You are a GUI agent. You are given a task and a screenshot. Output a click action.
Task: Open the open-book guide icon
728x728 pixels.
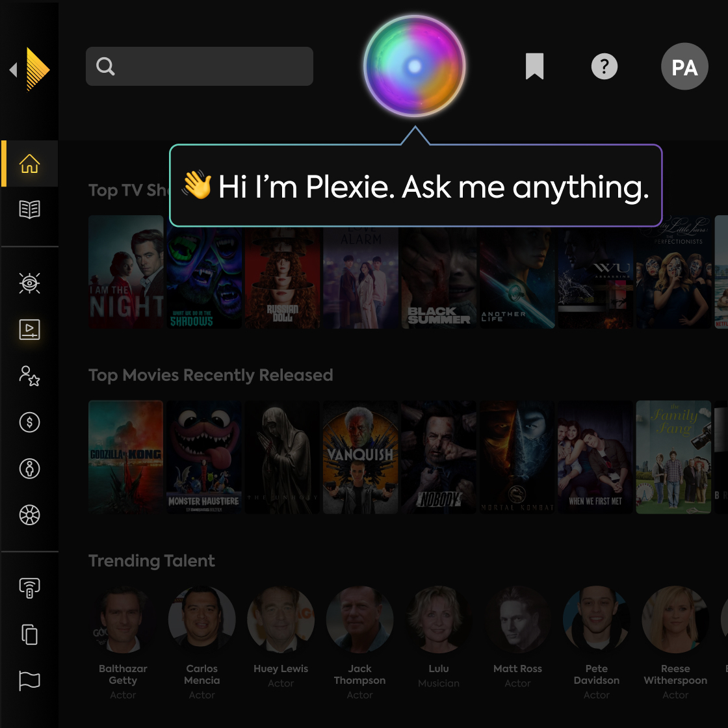click(x=30, y=209)
